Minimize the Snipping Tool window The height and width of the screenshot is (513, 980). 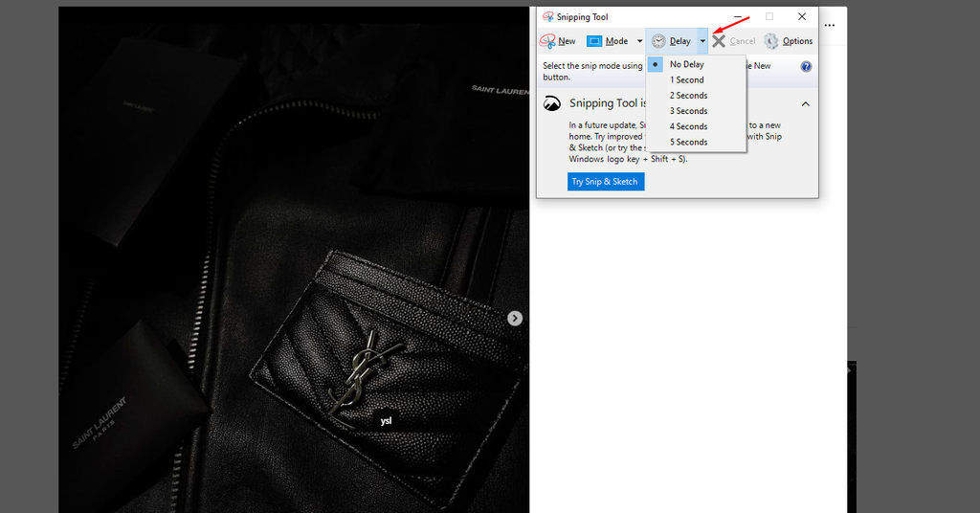click(x=738, y=17)
